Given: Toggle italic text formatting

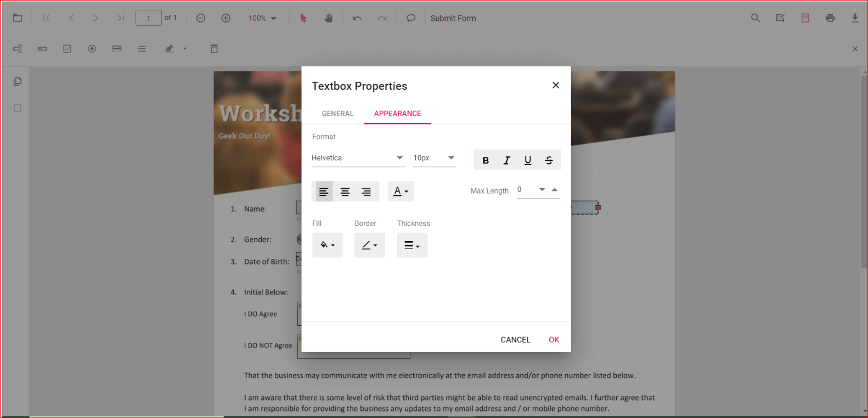Looking at the screenshot, I should pos(506,160).
